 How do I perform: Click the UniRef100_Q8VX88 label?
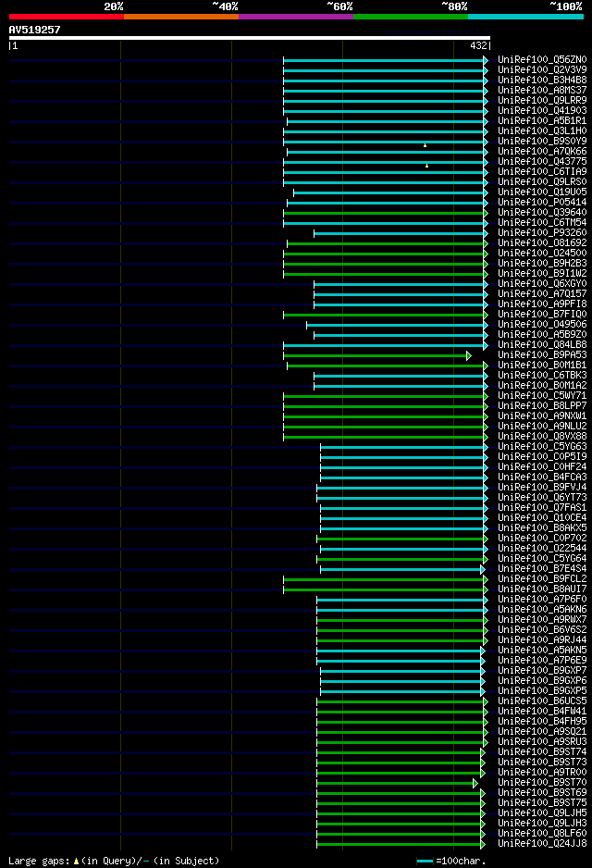click(x=542, y=437)
